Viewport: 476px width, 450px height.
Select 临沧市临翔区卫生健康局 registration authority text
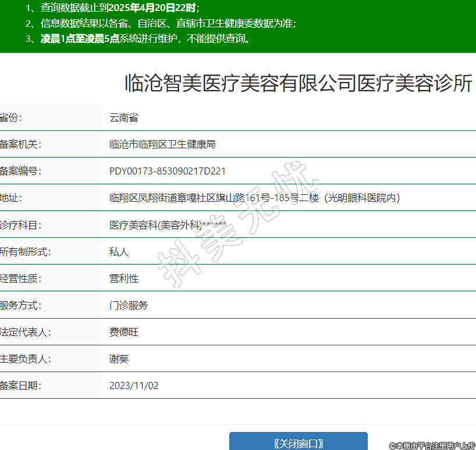(162, 144)
